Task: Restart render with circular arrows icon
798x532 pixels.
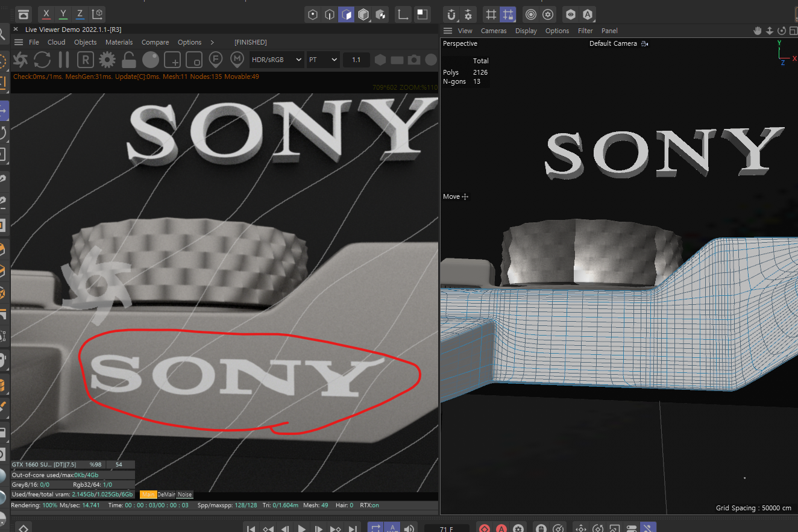Action: tap(42, 60)
